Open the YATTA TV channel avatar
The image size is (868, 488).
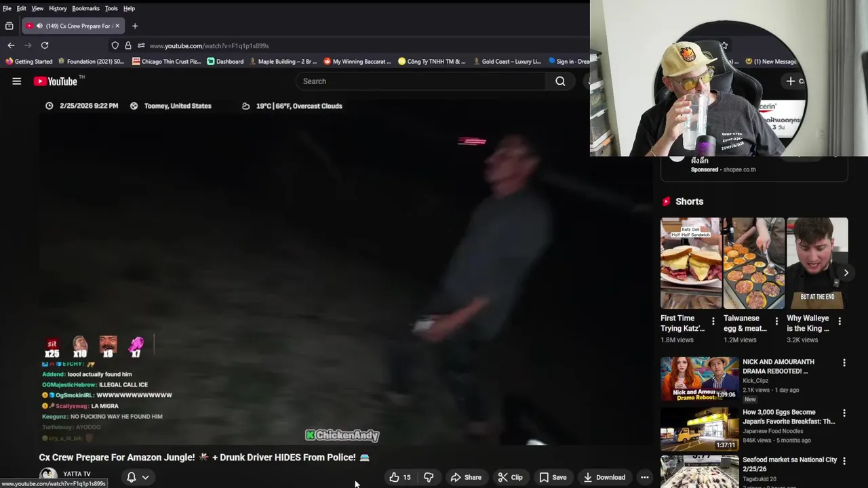(47, 476)
